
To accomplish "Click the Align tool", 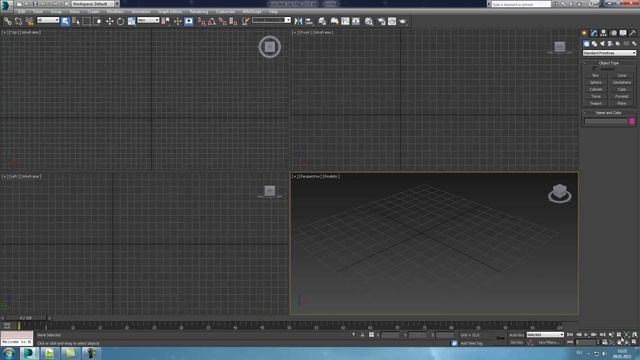I will (309, 21).
